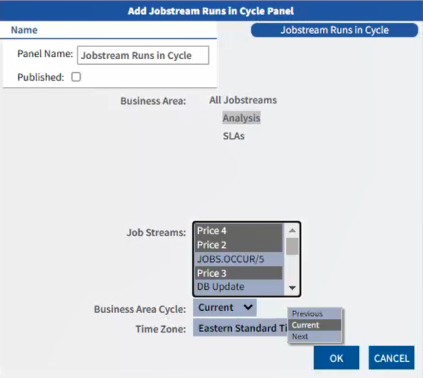This screenshot has width=423, height=378.
Task: Confirm with the OK button
Action: [x=336, y=358]
